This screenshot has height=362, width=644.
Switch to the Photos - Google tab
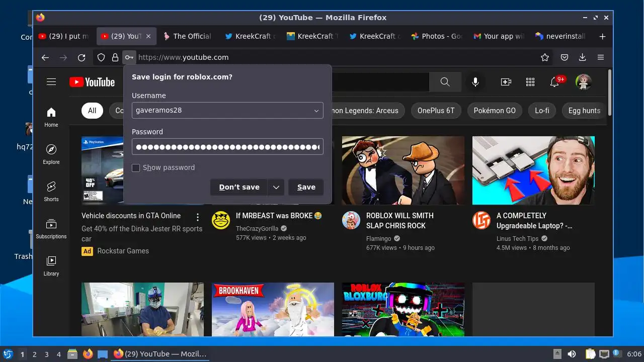tap(436, 36)
